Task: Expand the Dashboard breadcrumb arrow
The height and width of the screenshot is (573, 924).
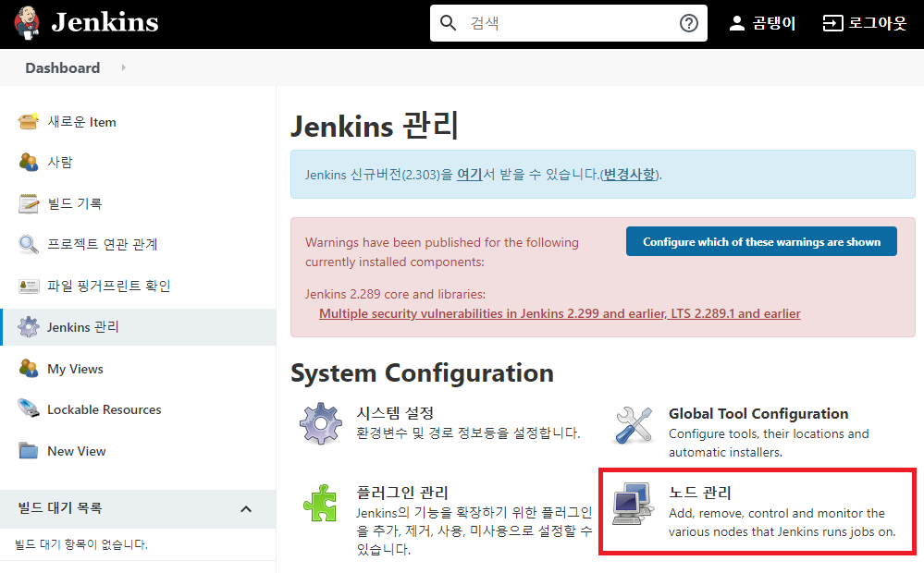Action: click(x=123, y=67)
